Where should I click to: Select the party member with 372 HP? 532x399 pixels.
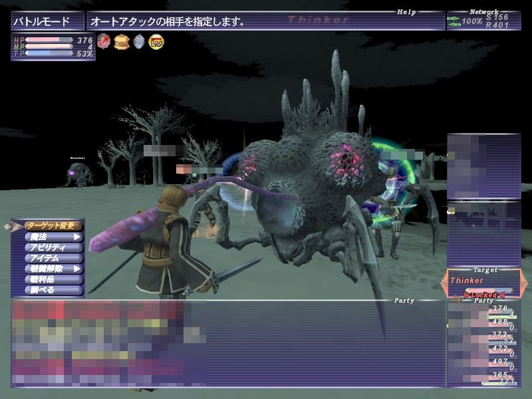(x=483, y=337)
